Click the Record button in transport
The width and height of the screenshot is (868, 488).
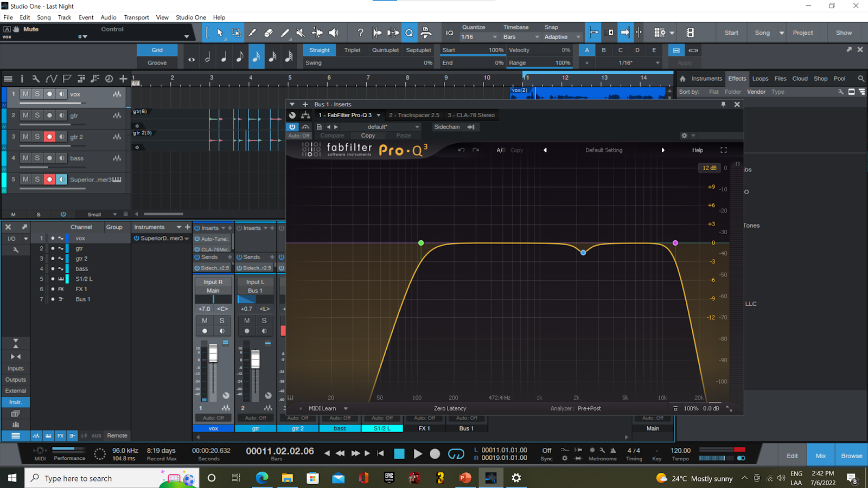[435, 454]
